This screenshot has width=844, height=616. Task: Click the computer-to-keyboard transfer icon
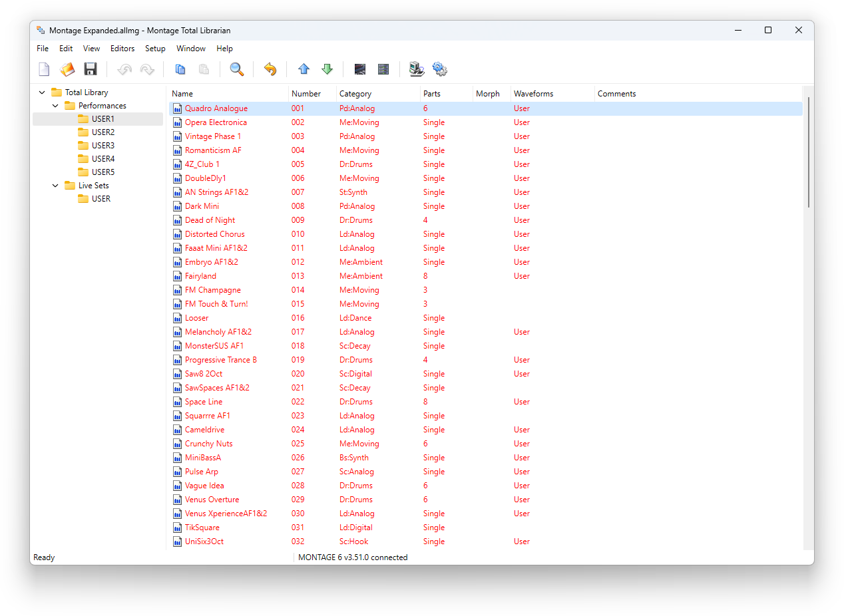click(x=417, y=69)
